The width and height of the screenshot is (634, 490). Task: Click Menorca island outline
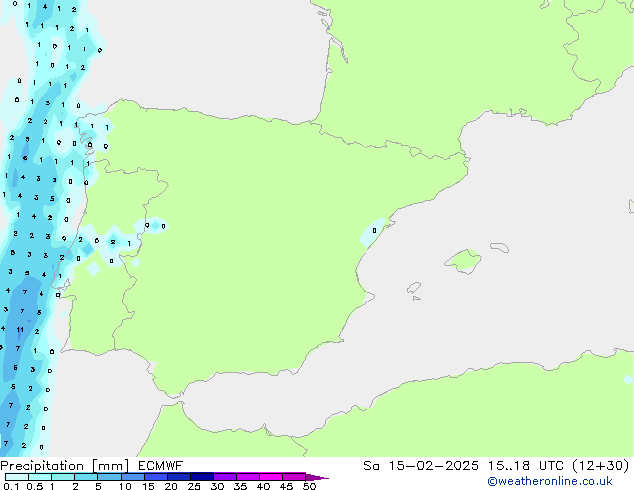point(500,247)
